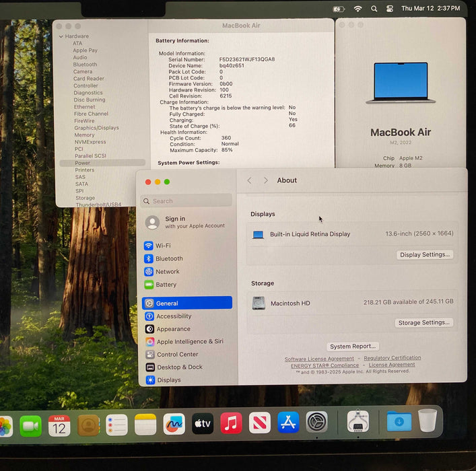Go back in System Settings
Image resolution: width=476 pixels, height=471 pixels.
coord(250,180)
